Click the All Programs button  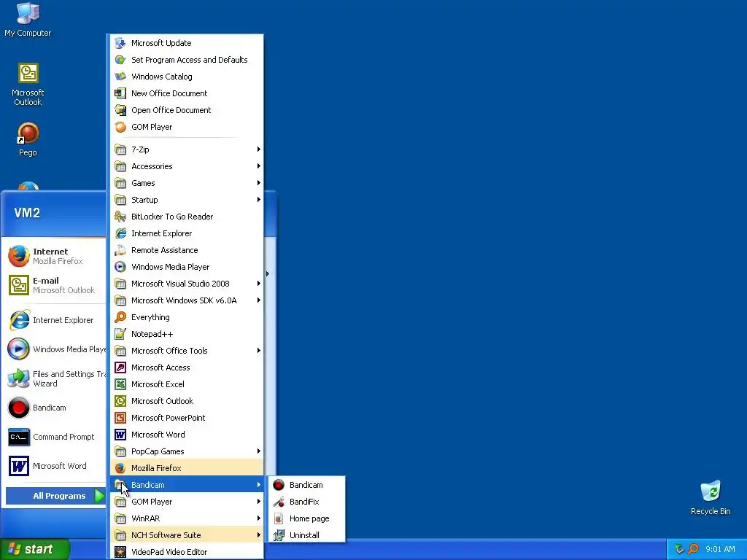(x=55, y=496)
